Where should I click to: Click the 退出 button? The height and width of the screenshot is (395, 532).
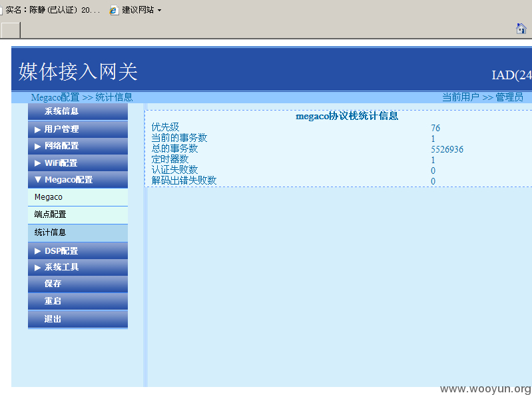78,319
